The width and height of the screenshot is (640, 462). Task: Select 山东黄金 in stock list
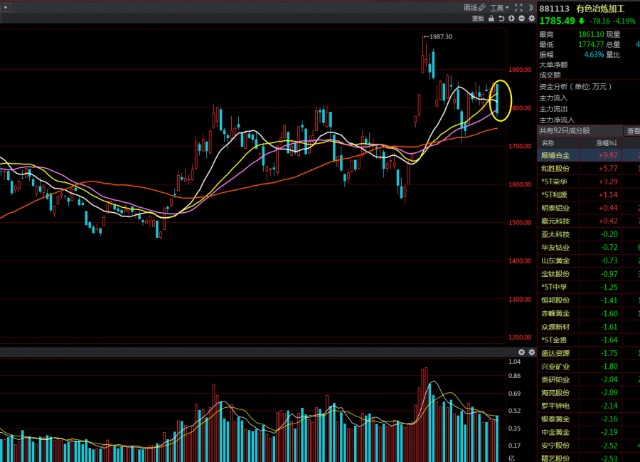[x=555, y=260]
